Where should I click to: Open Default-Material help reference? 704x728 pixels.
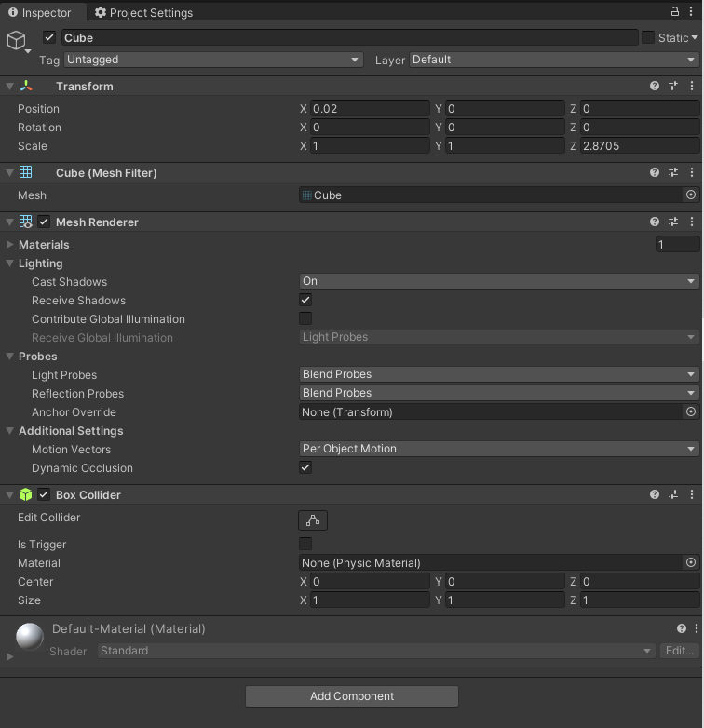tap(682, 628)
